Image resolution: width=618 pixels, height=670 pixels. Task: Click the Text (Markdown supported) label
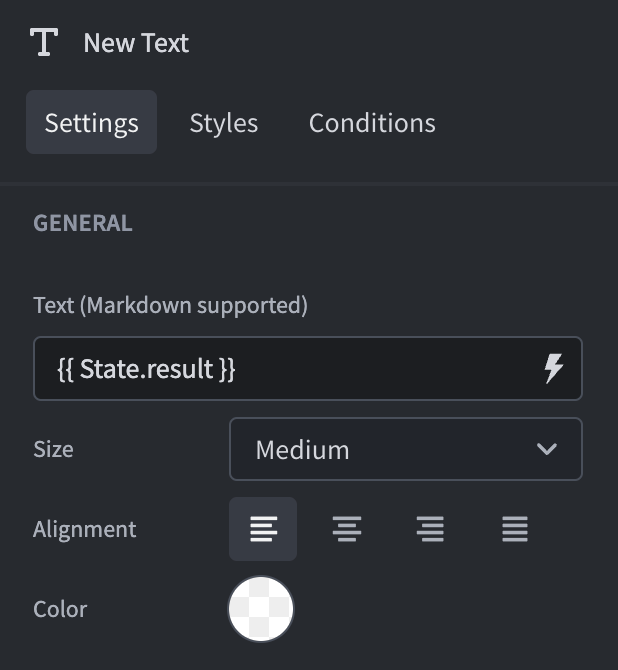(170, 305)
